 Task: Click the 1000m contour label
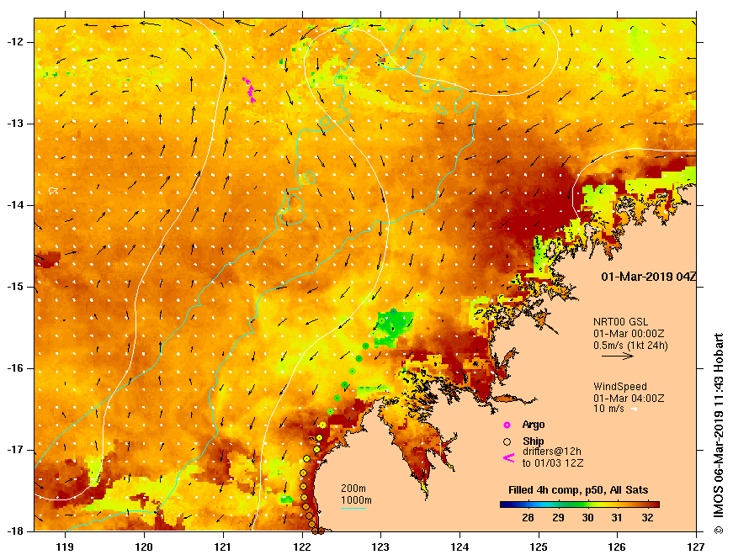coord(356,500)
